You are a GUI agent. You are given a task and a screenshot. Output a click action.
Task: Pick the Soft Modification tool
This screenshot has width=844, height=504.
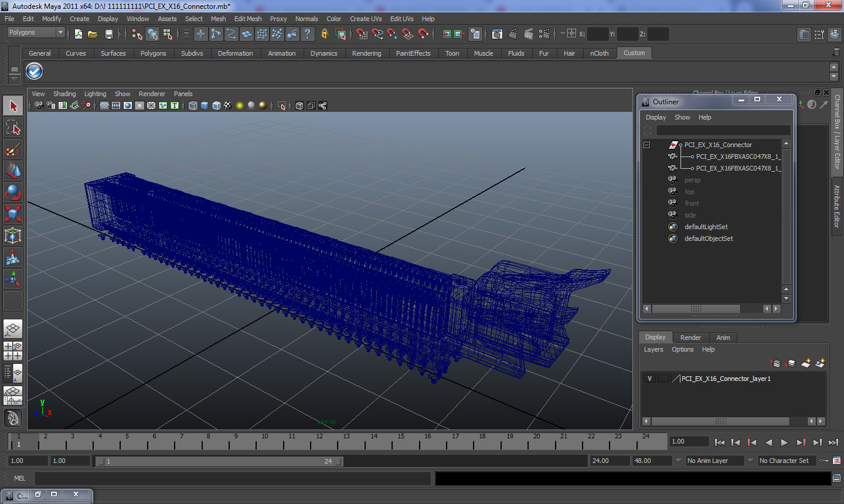coord(13,257)
